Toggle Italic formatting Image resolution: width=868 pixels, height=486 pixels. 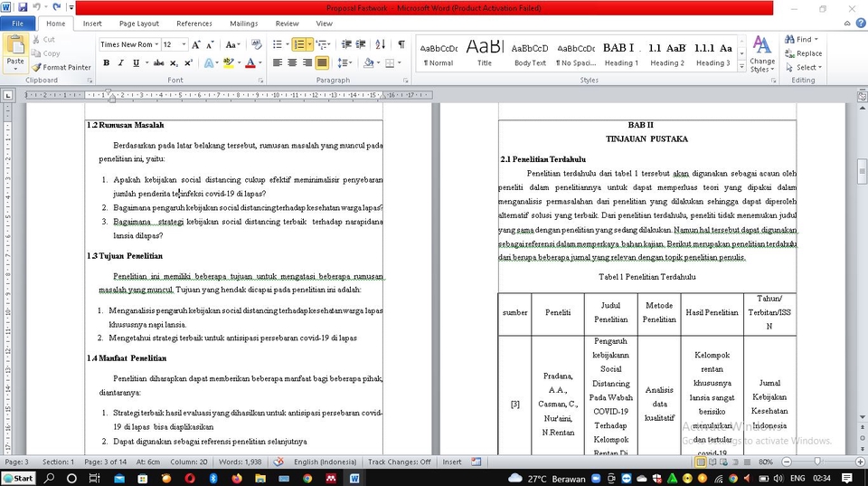[120, 63]
